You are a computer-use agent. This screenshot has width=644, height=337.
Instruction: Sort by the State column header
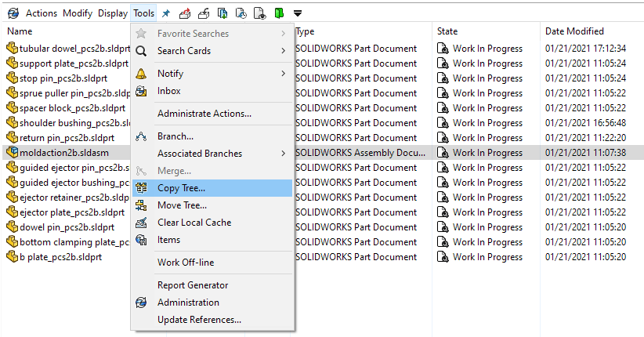(x=447, y=31)
